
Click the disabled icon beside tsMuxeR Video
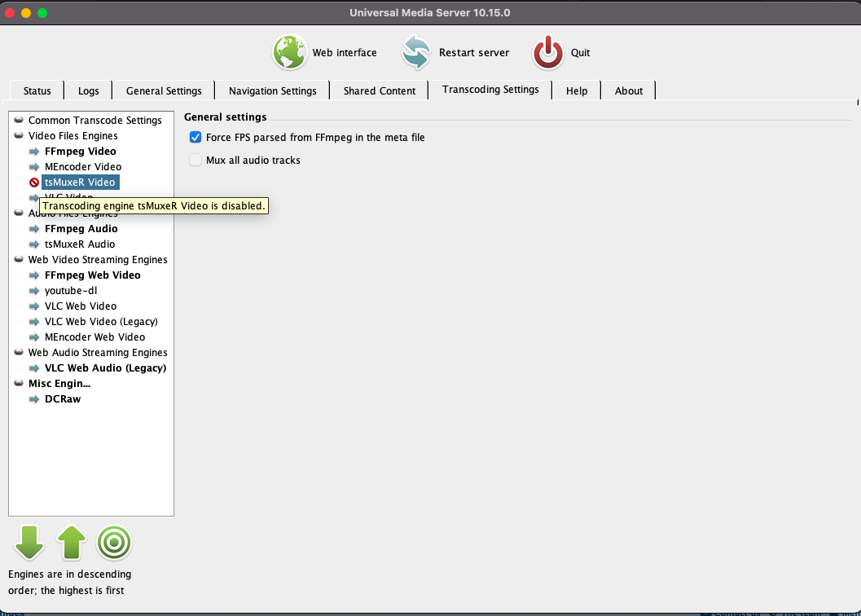[x=34, y=183]
